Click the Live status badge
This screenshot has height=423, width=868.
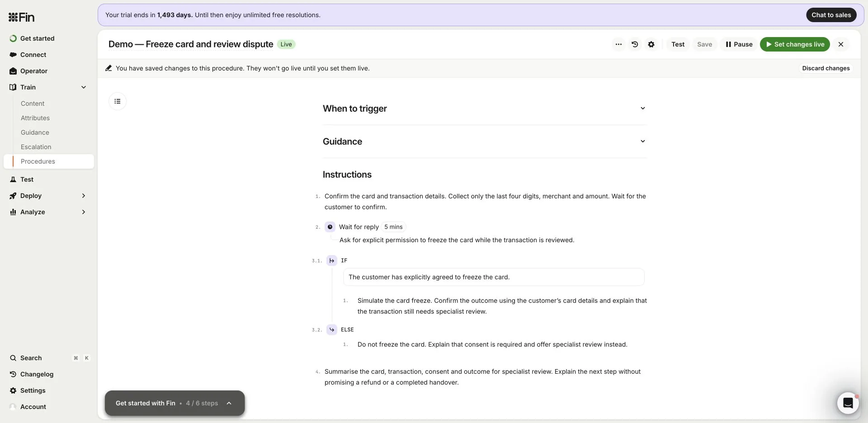286,44
